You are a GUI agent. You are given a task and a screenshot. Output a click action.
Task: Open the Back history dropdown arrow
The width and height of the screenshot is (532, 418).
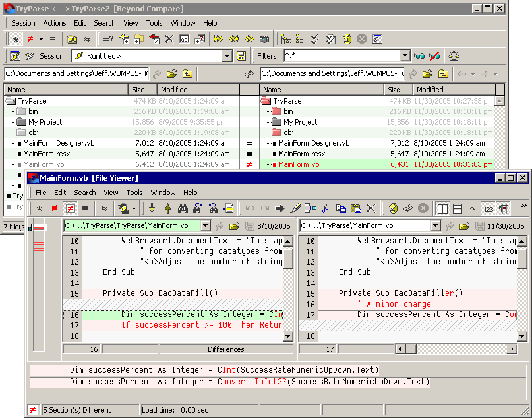pyautogui.click(x=473, y=74)
